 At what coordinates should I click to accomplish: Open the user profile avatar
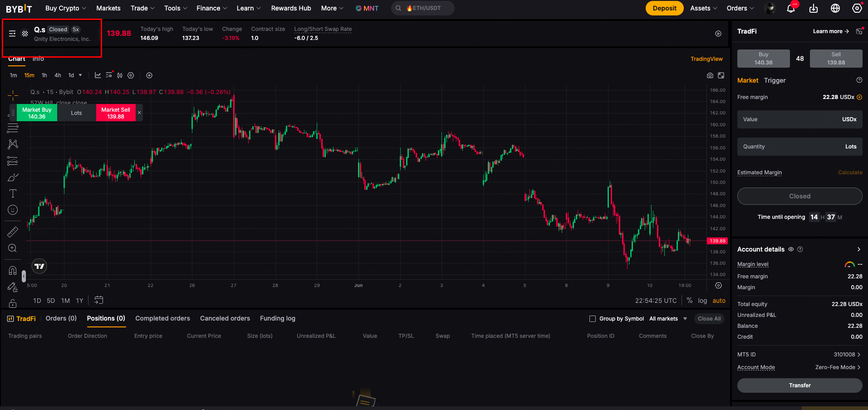(770, 8)
